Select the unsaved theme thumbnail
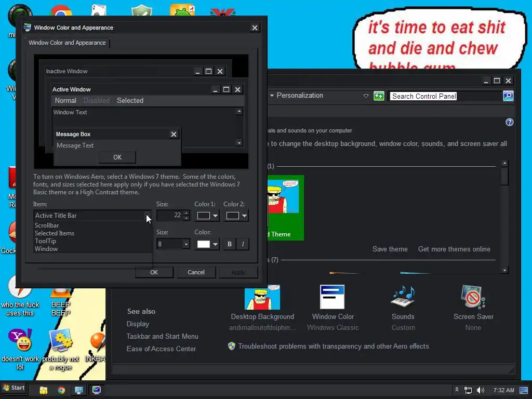The width and height of the screenshot is (532, 399). pyautogui.click(x=286, y=208)
